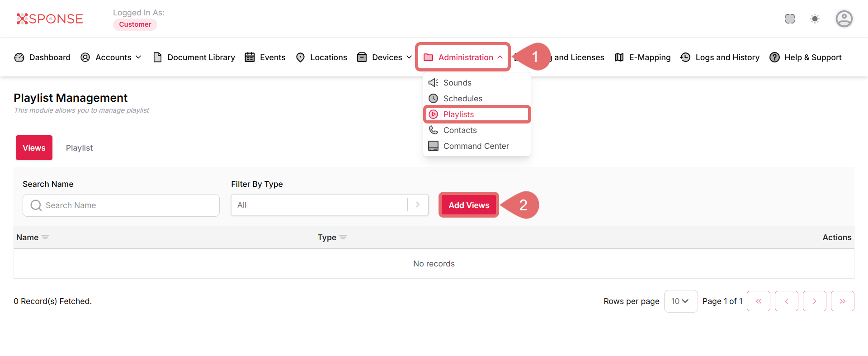Open the Dashboard page
Image resolution: width=868 pixels, height=356 pixels.
pyautogui.click(x=43, y=57)
